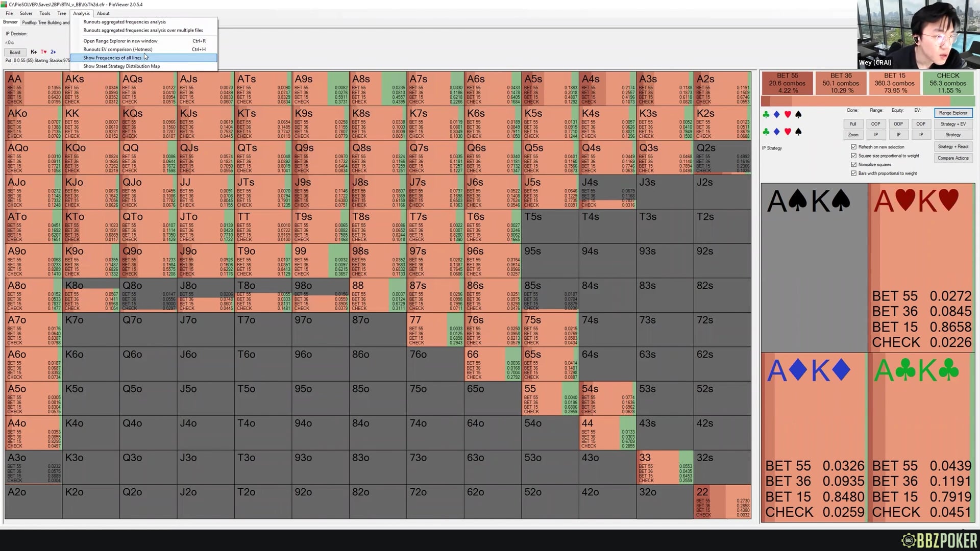Expand the Tree menu
The image size is (980, 551).
point(61,14)
